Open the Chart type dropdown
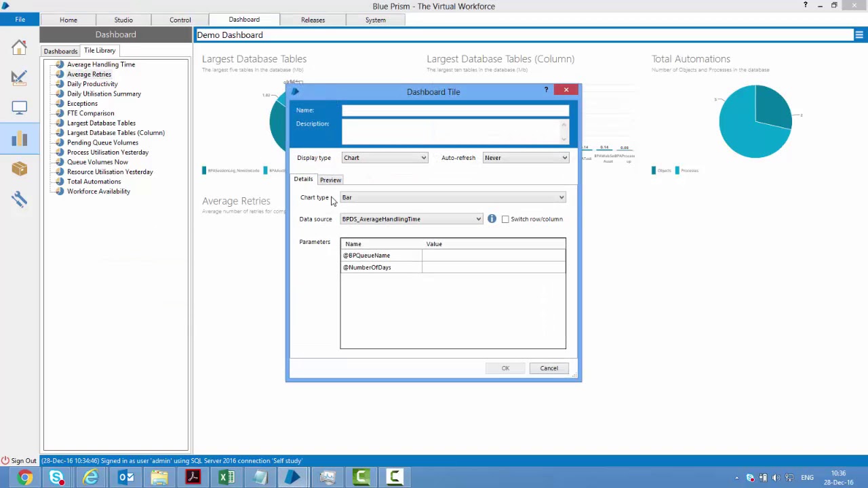Image resolution: width=868 pixels, height=488 pixels. (453, 197)
